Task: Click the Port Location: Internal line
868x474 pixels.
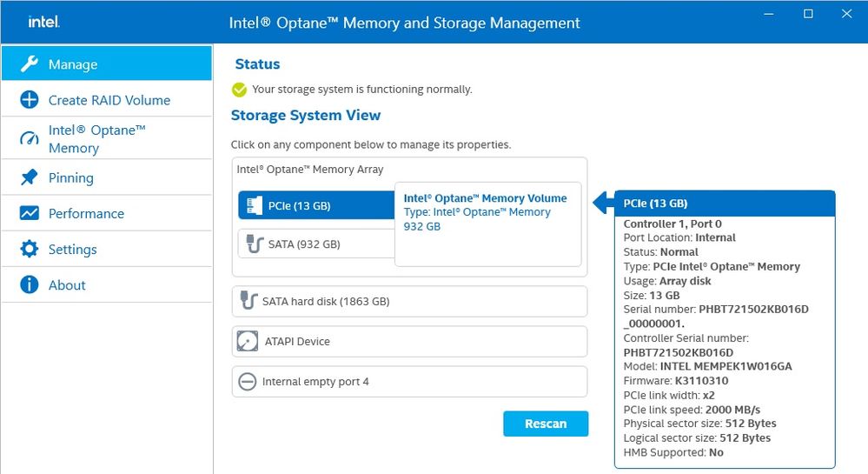Action: pyautogui.click(x=679, y=237)
